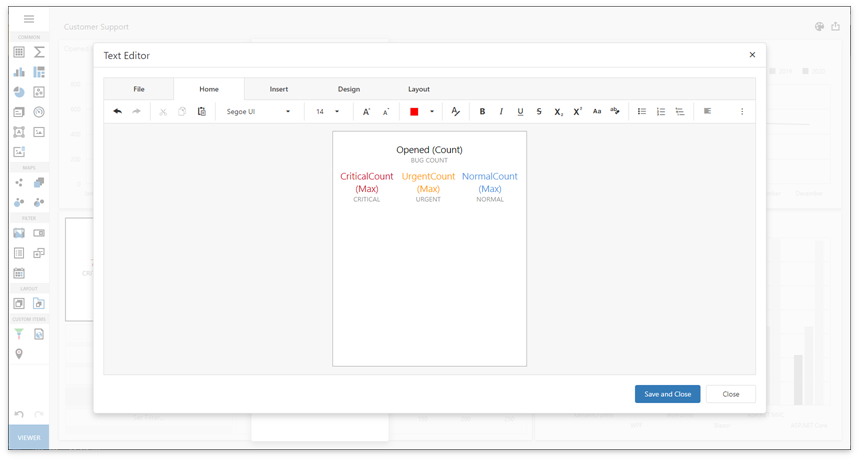
Task: Toggle strikethrough formatting
Action: tap(539, 112)
